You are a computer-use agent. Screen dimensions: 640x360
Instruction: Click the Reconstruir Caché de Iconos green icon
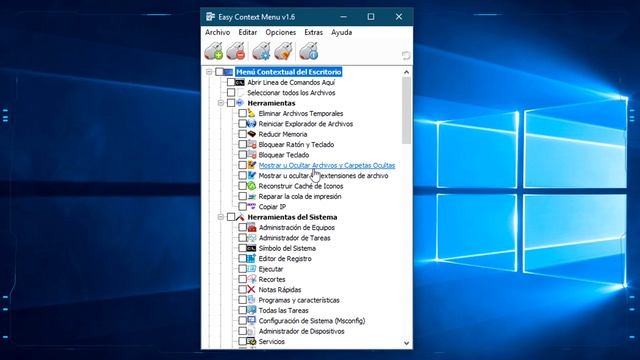(x=252, y=186)
